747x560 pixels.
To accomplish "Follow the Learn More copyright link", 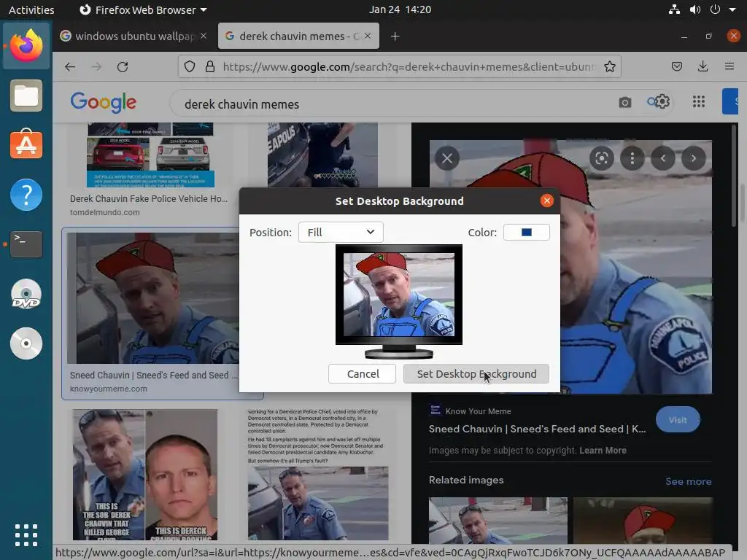I will tap(603, 451).
